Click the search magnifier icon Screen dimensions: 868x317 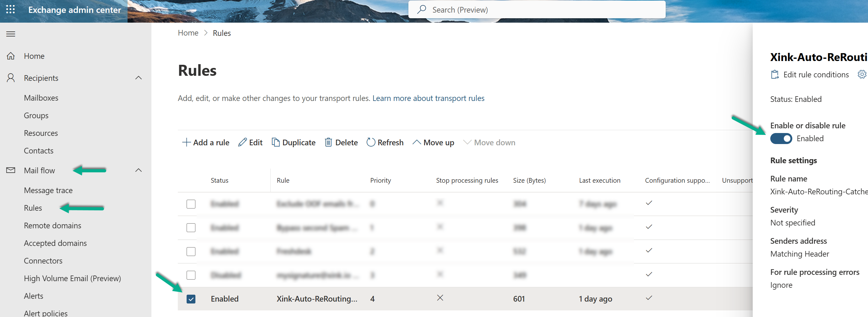[422, 9]
